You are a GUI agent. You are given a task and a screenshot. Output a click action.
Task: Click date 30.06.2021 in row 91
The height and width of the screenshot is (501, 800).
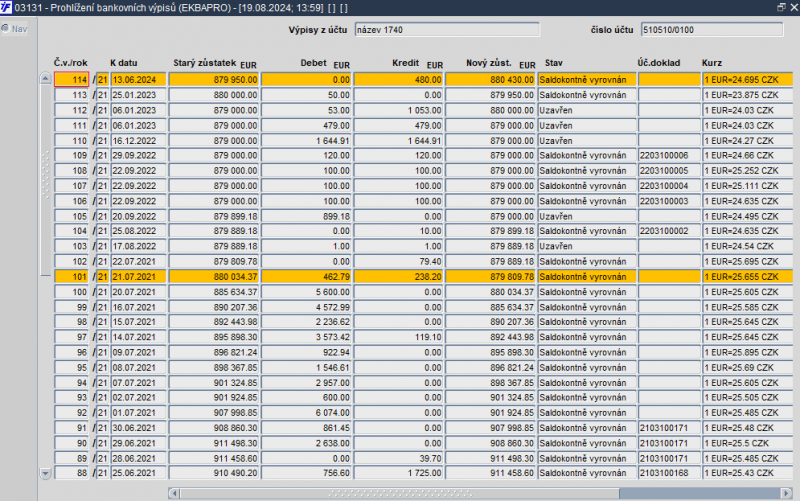coord(138,428)
